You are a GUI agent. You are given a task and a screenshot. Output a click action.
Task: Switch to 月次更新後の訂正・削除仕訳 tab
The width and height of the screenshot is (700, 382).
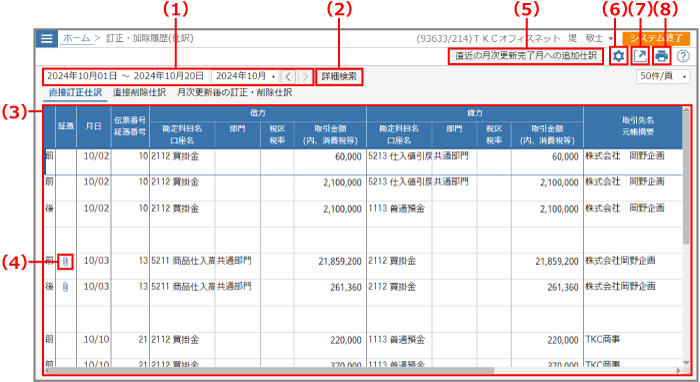234,92
